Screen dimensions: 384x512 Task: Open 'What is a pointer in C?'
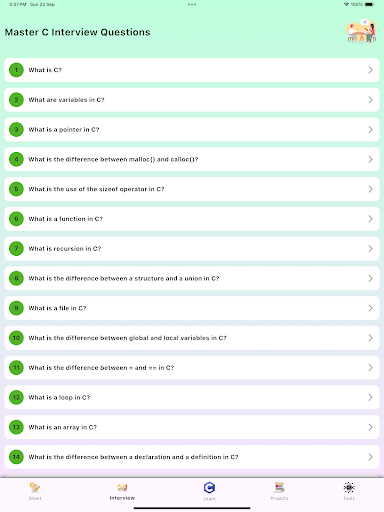[192, 130]
